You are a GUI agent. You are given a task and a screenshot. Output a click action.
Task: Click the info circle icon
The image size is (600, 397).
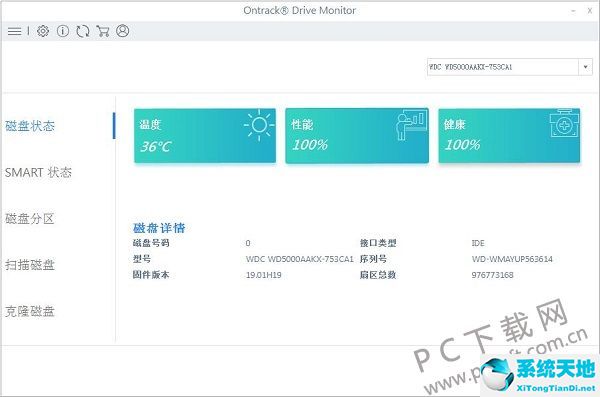pyautogui.click(x=63, y=31)
